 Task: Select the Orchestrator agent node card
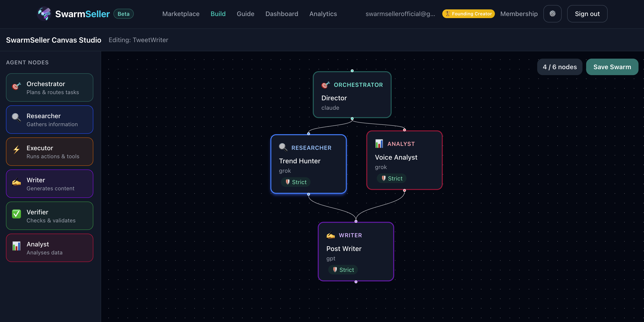(49, 87)
